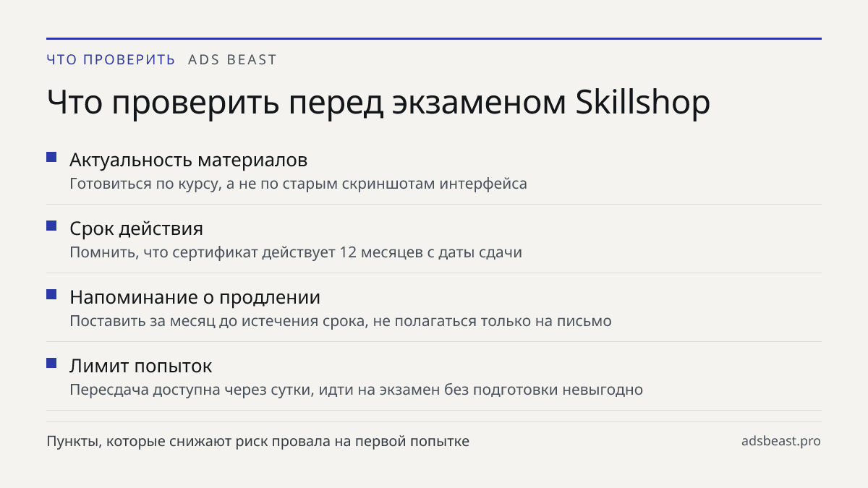Image resolution: width=868 pixels, height=488 pixels.
Task: Open the adsbeast.pro link in the footer
Action: (781, 441)
